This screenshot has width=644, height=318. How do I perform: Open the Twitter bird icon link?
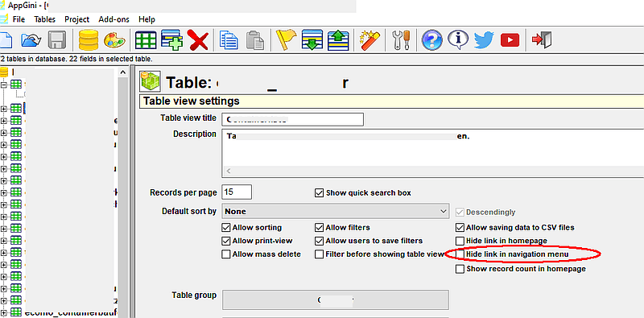[x=484, y=40]
